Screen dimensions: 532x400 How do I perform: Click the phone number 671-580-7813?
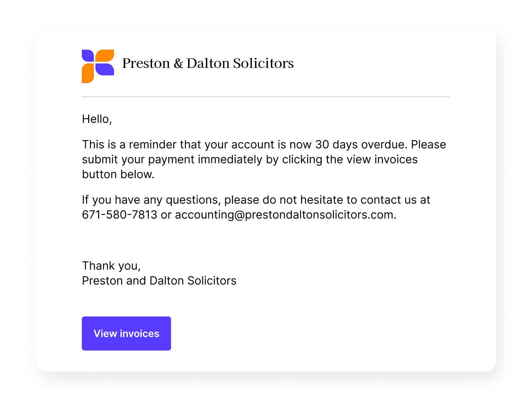119,215
